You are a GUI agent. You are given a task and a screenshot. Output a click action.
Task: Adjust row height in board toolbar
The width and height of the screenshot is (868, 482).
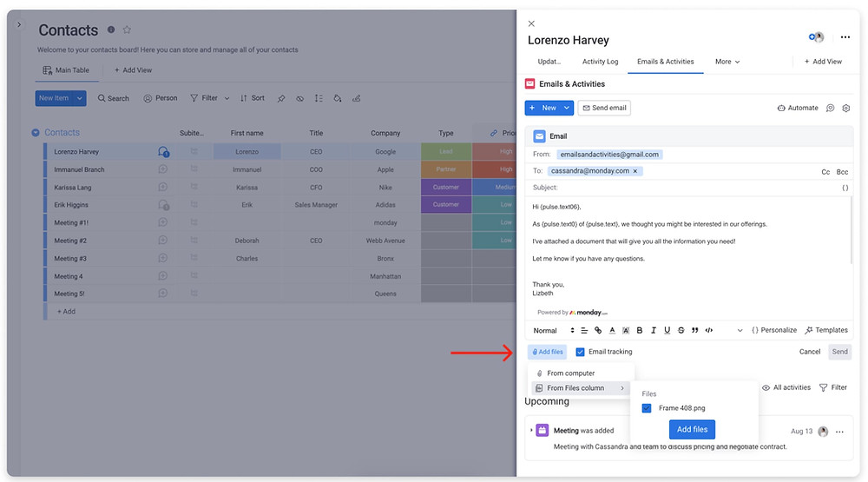coord(319,98)
